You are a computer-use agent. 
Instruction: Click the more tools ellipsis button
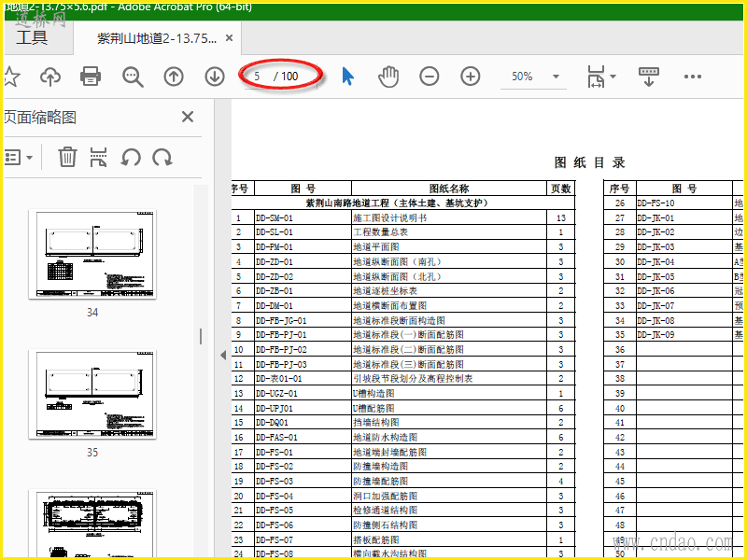[692, 77]
